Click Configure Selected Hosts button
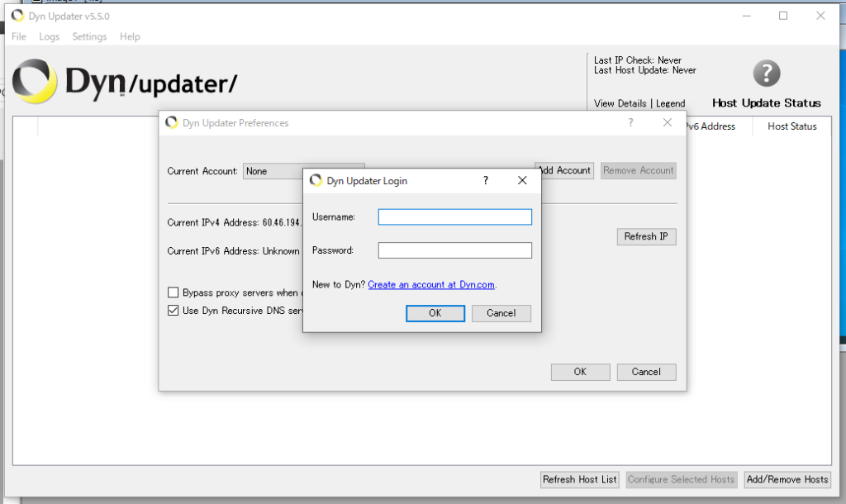846x504 pixels. pyautogui.click(x=682, y=479)
